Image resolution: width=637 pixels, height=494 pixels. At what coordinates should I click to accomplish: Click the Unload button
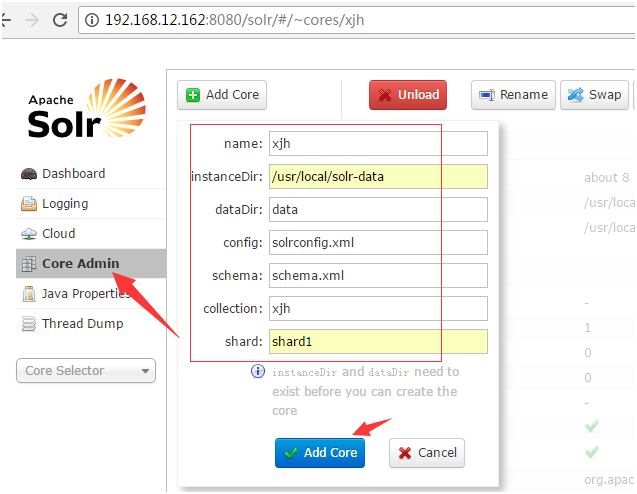(408, 95)
